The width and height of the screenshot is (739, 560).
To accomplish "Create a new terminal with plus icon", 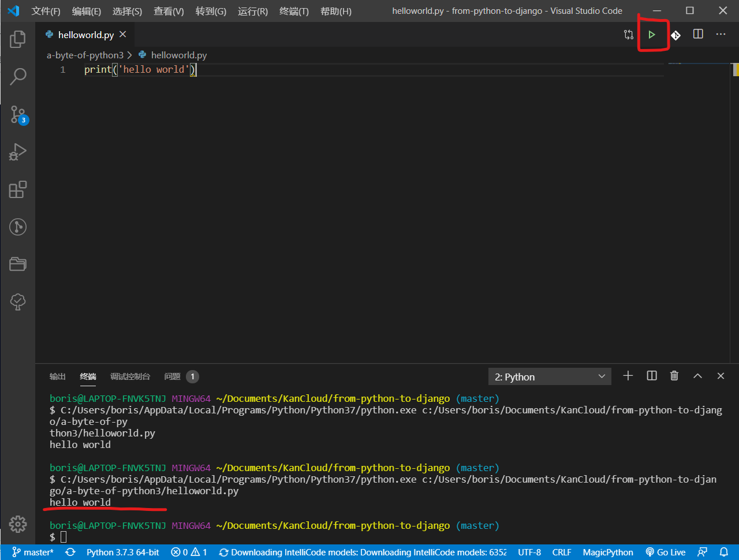I will (628, 376).
